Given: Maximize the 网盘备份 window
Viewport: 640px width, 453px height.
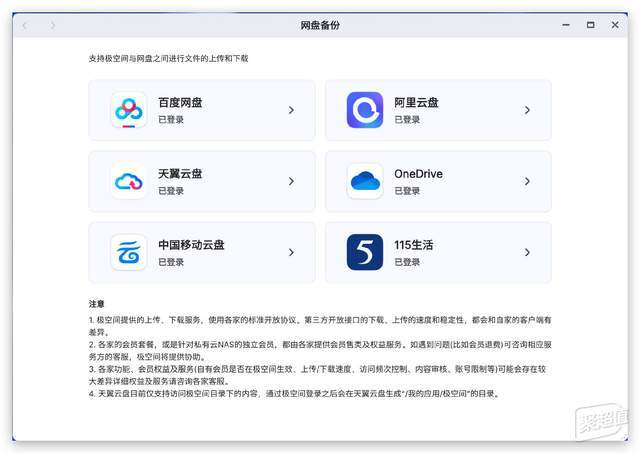Looking at the screenshot, I should click(x=590, y=25).
